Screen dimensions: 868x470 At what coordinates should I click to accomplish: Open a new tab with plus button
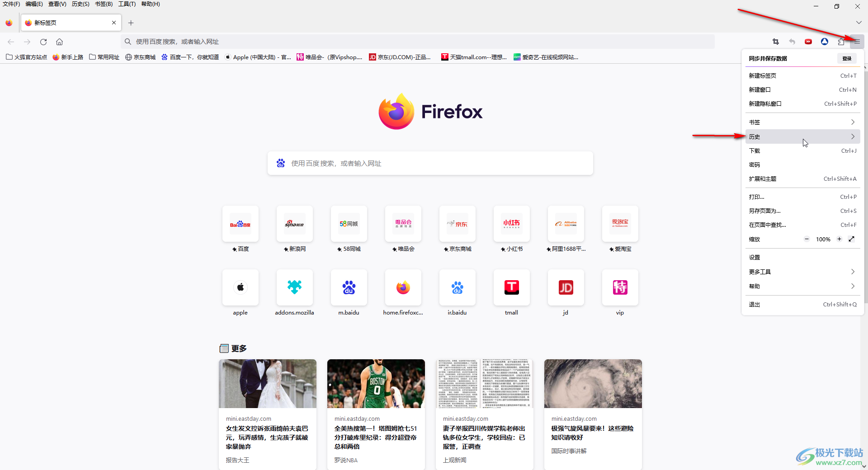131,23
